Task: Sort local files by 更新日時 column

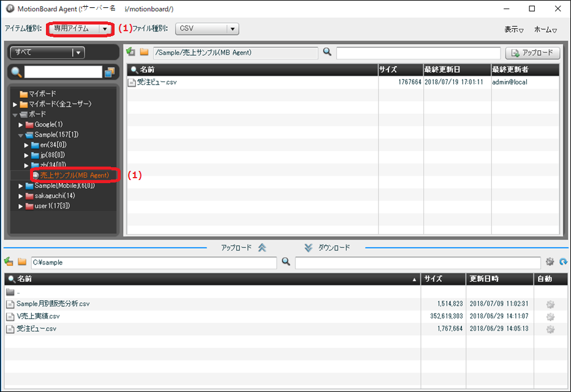Action: pos(500,279)
